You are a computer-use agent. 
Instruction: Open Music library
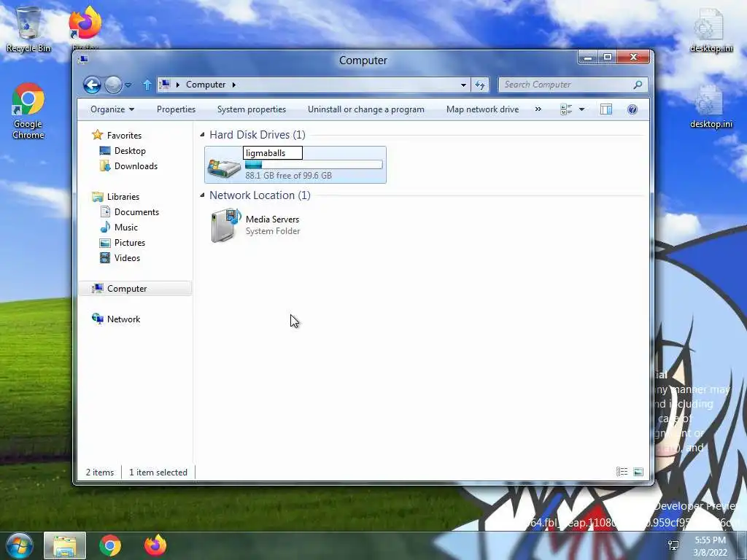[x=125, y=227]
